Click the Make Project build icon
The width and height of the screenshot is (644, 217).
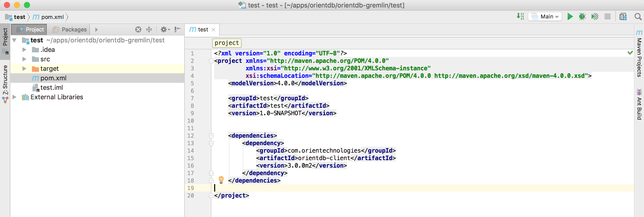pos(520,17)
